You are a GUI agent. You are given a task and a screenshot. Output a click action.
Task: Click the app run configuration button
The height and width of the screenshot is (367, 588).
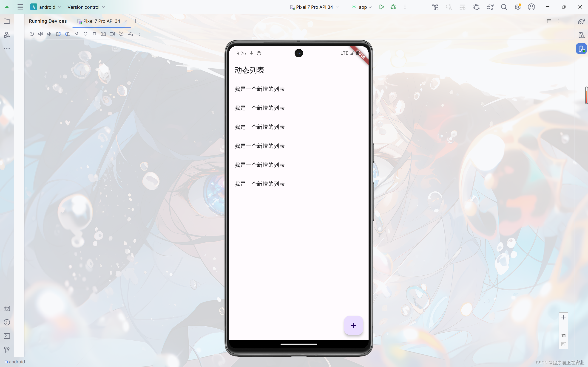coord(362,7)
